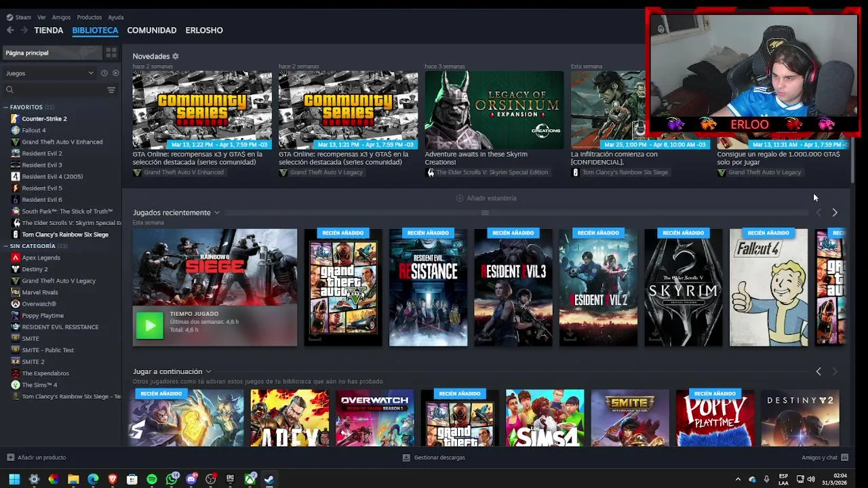Go forward with the navigation arrow

24,30
